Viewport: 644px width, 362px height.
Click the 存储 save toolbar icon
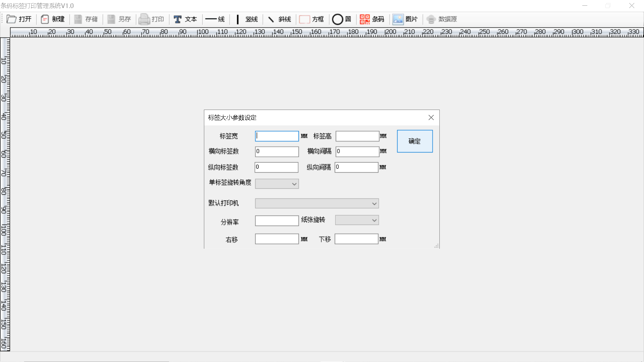86,19
